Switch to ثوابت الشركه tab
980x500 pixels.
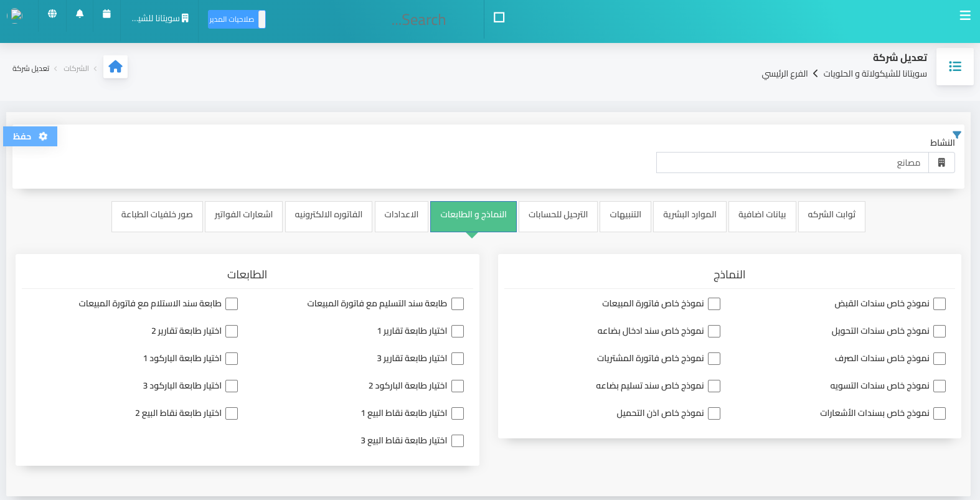831,216
